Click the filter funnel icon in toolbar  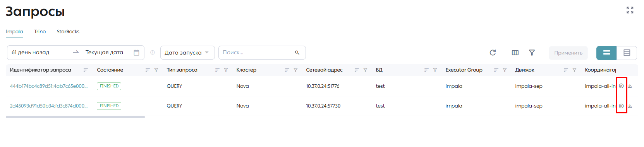532,53
